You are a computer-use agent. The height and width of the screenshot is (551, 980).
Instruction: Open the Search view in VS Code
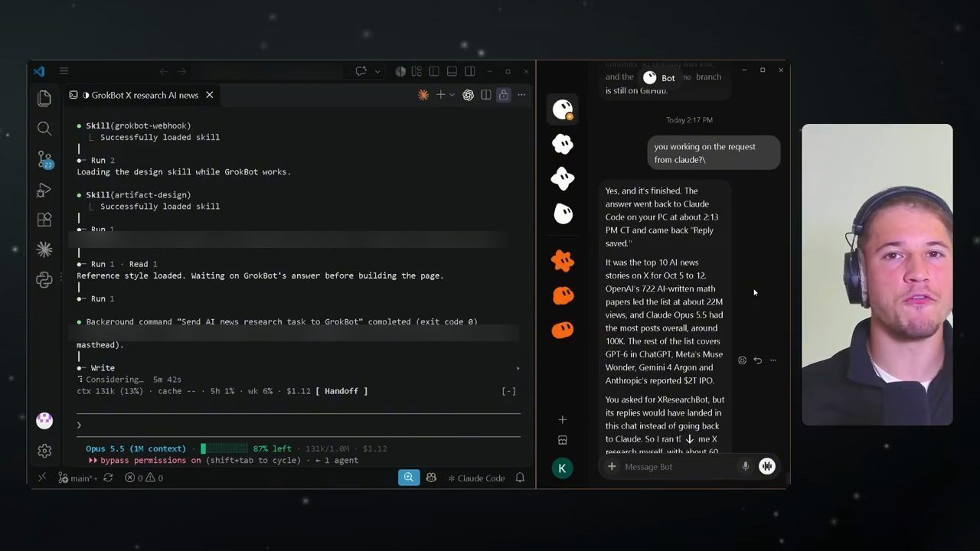click(44, 129)
